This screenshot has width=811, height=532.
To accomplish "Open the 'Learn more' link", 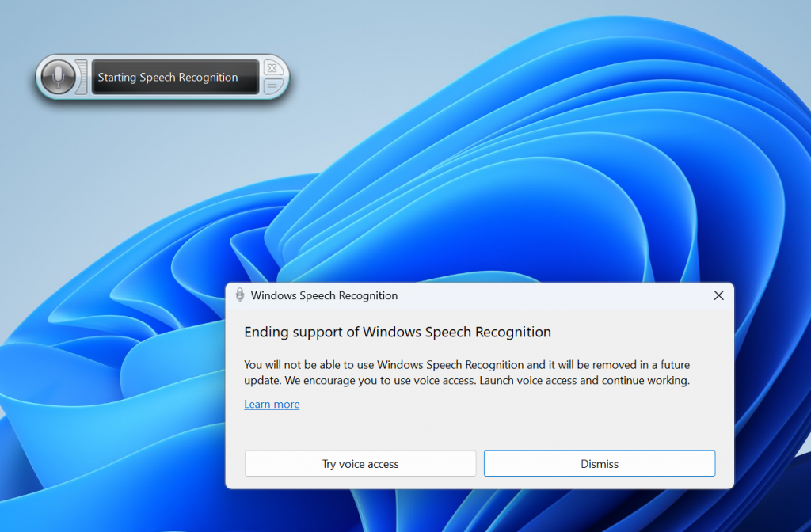I will click(272, 404).
